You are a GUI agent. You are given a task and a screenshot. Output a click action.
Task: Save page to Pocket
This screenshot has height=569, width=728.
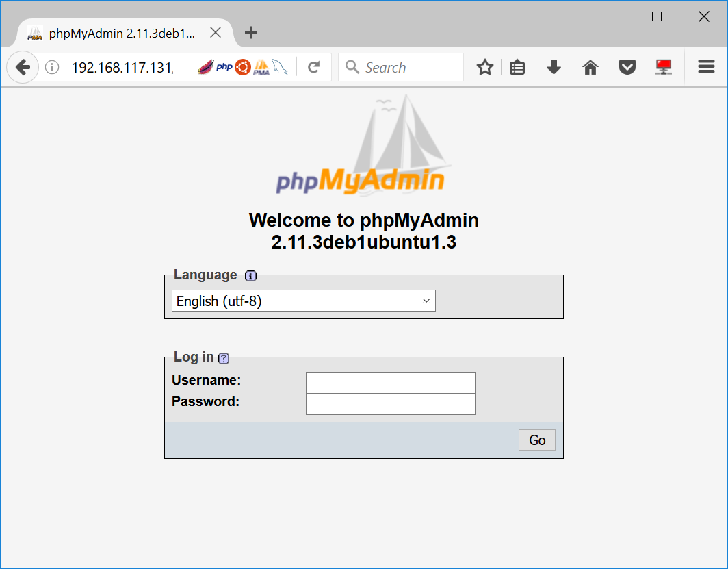pos(627,67)
